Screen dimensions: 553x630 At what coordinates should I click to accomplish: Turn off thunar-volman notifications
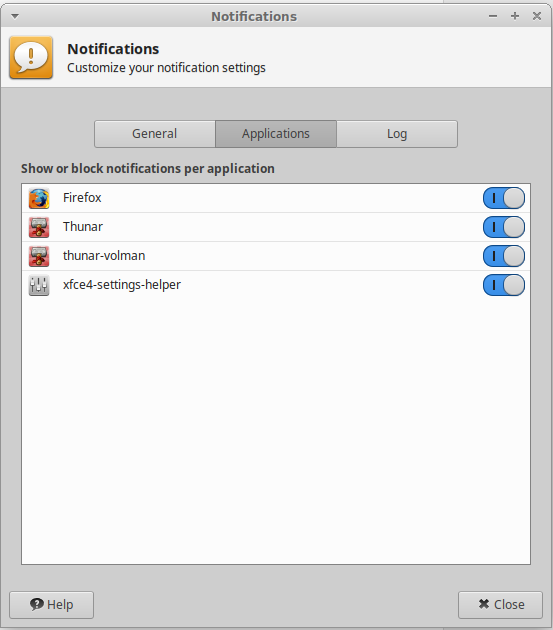(x=504, y=256)
